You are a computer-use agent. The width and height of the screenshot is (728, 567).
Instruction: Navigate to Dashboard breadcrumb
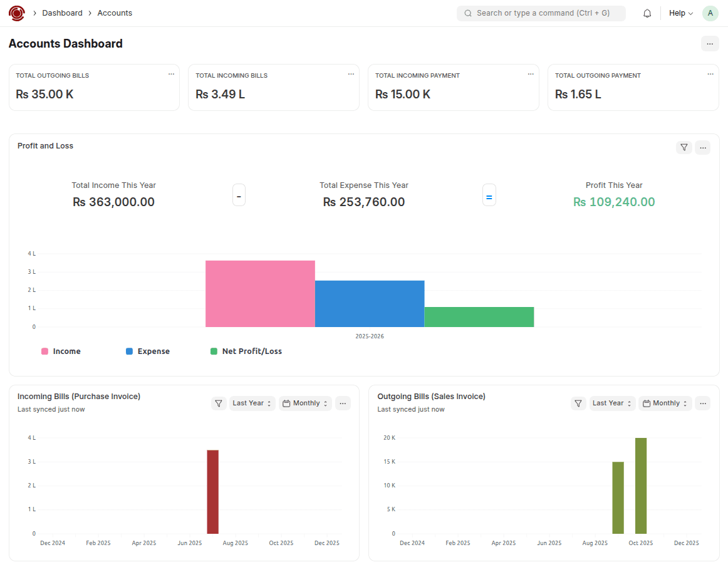[x=62, y=13]
